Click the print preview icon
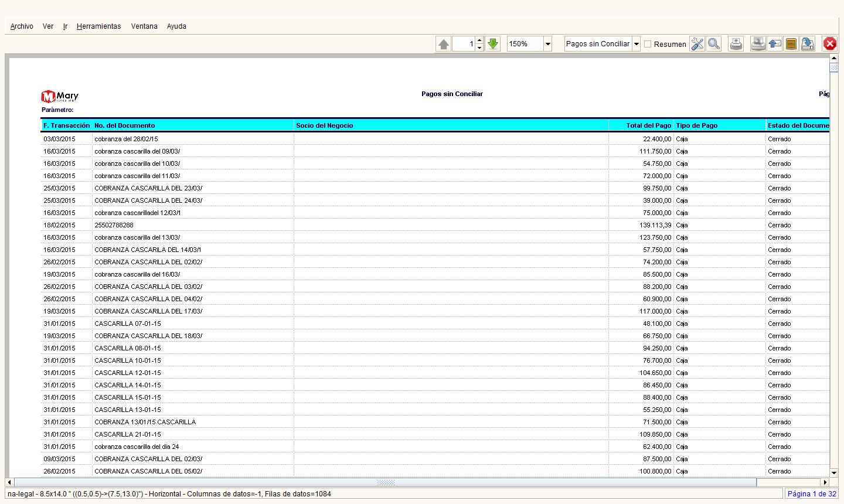 [x=758, y=44]
